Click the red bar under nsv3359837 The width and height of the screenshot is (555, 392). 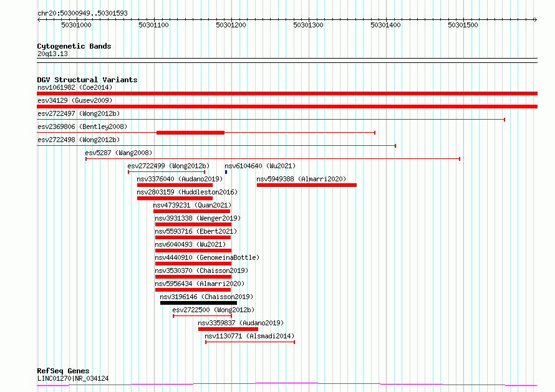pos(228,329)
